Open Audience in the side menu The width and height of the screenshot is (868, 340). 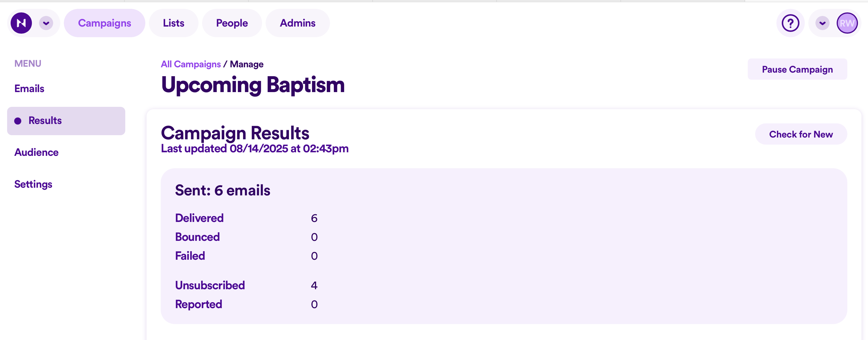36,153
